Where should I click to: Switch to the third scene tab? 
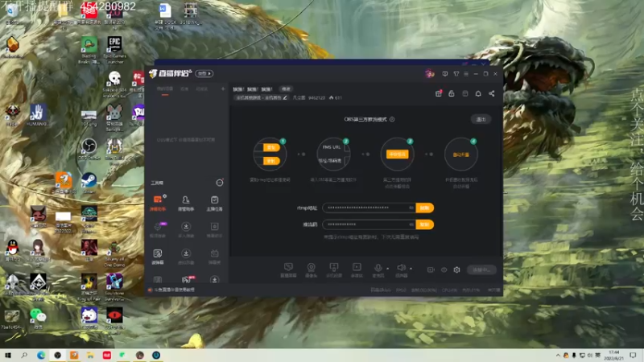pos(202,88)
